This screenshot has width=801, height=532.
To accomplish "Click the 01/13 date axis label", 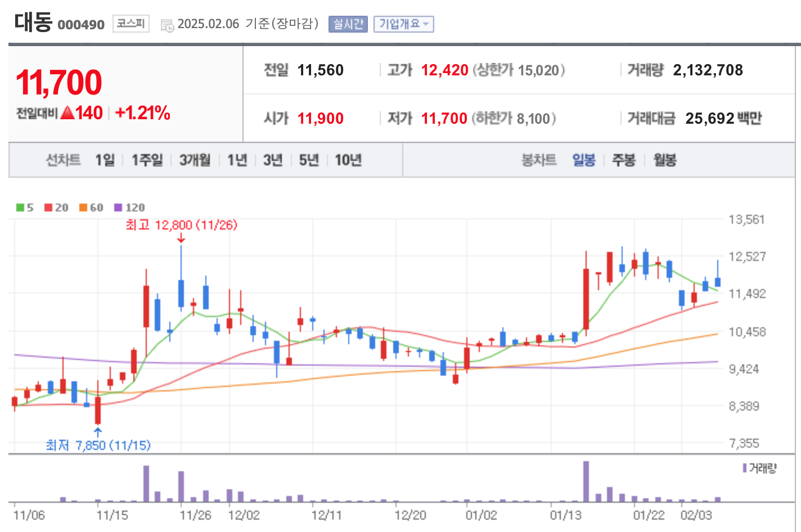I will (566, 515).
